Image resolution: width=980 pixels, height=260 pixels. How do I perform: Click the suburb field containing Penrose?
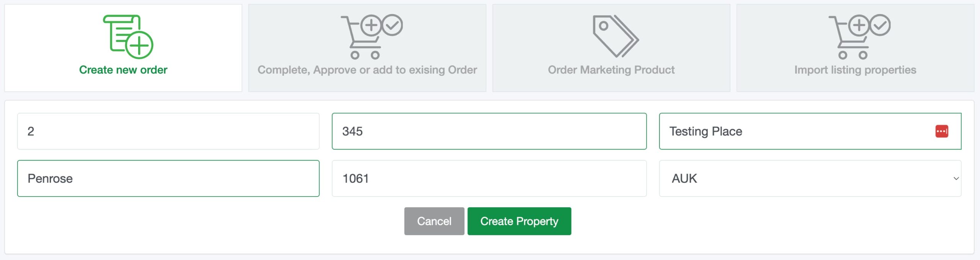click(x=168, y=179)
